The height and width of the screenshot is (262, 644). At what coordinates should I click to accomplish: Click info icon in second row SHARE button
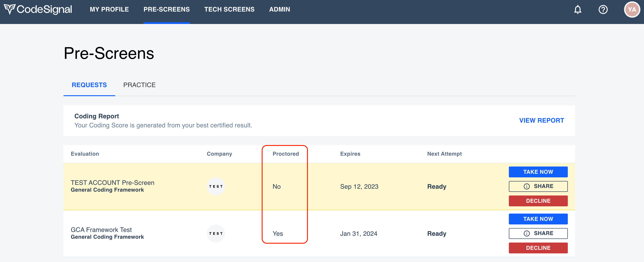(527, 233)
